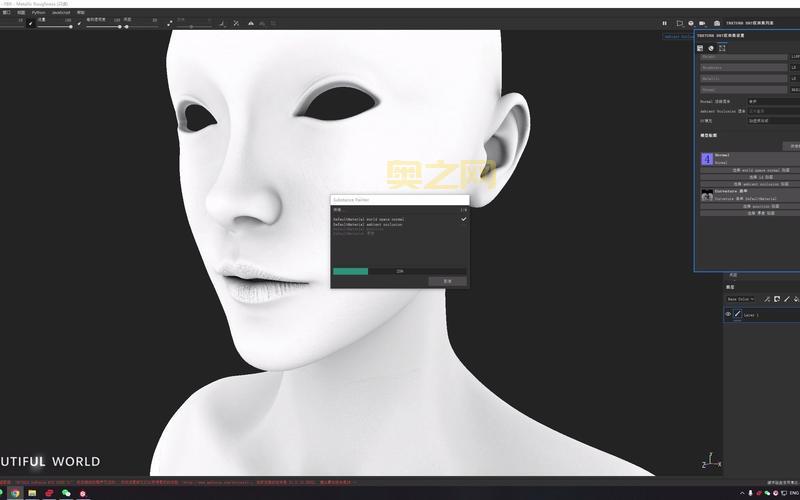
Task: Click the pause rendering icon in top toolbar
Action: click(664, 23)
